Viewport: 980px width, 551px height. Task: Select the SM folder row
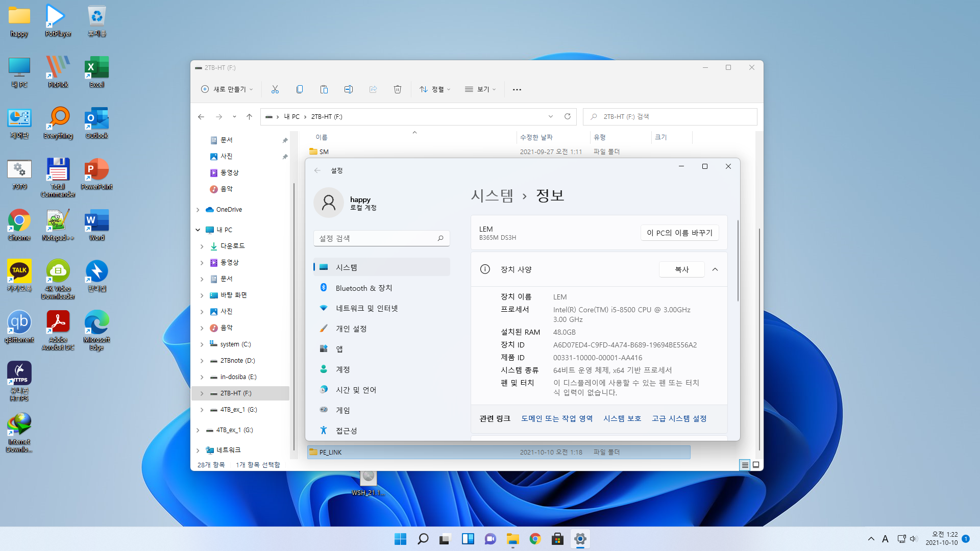499,152
